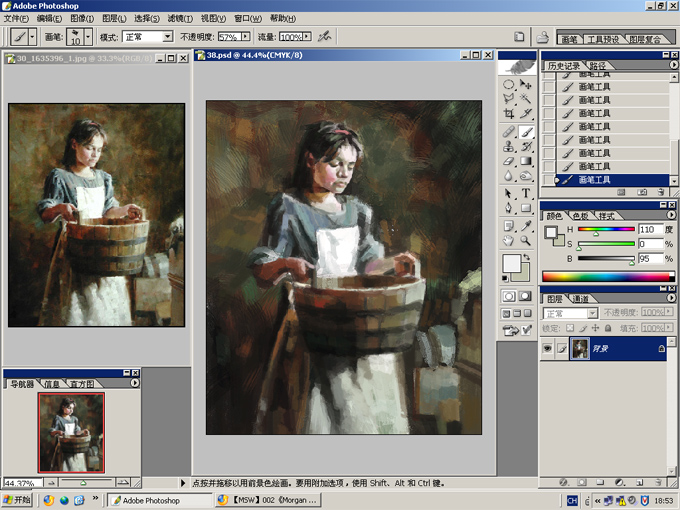Select the Clone Stamp tool

509,147
